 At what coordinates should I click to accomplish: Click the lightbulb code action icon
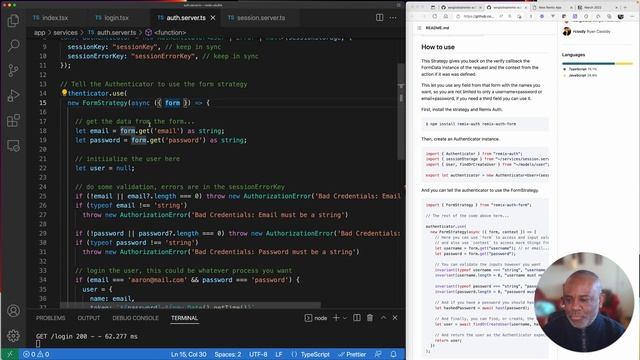[64, 93]
